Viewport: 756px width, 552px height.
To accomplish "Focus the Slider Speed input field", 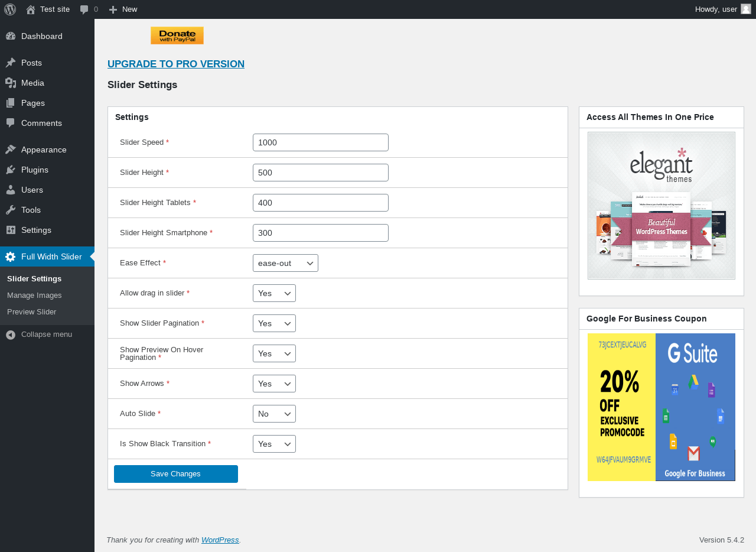I will point(321,142).
